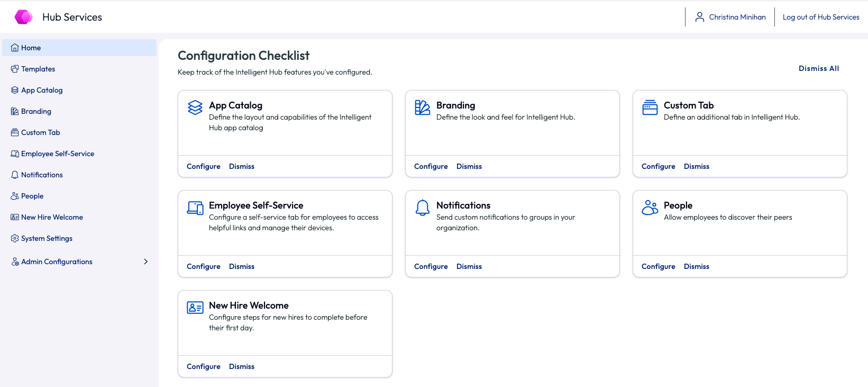
Task: Click the Employee Self-Service card devices icon
Action: point(195,208)
